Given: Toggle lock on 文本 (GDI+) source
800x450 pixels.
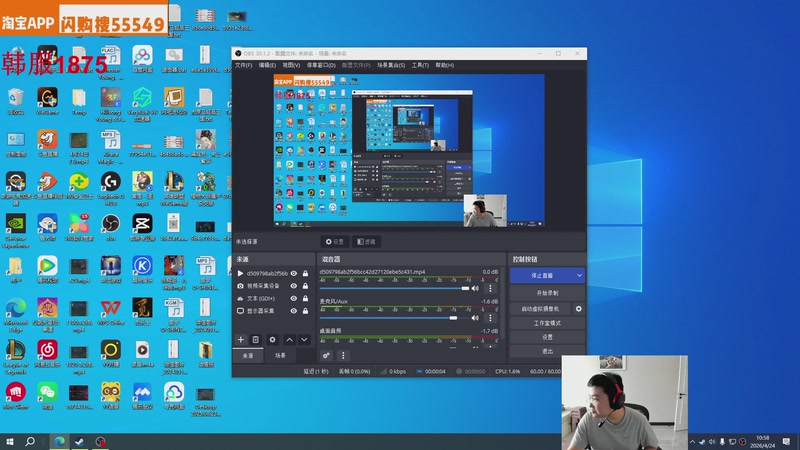Looking at the screenshot, I should [x=305, y=298].
